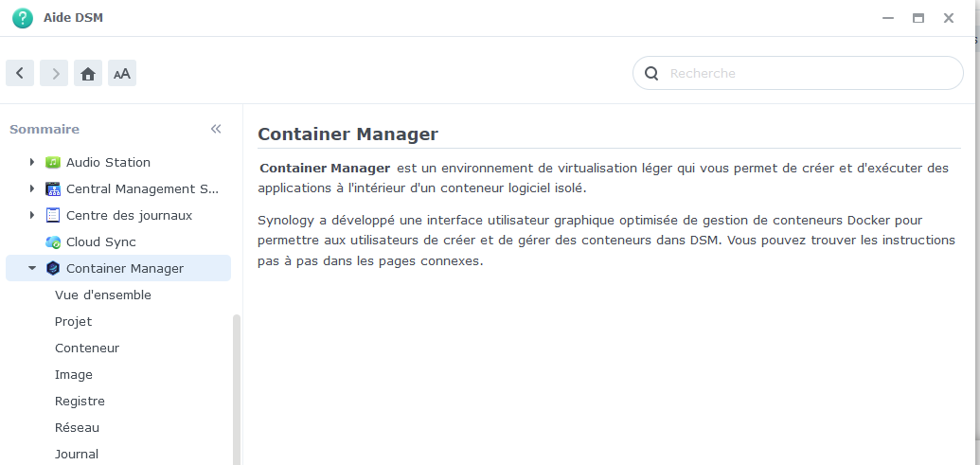Screen dimensions: 980x465
Task: Go back to the previous help page
Action: (20, 73)
